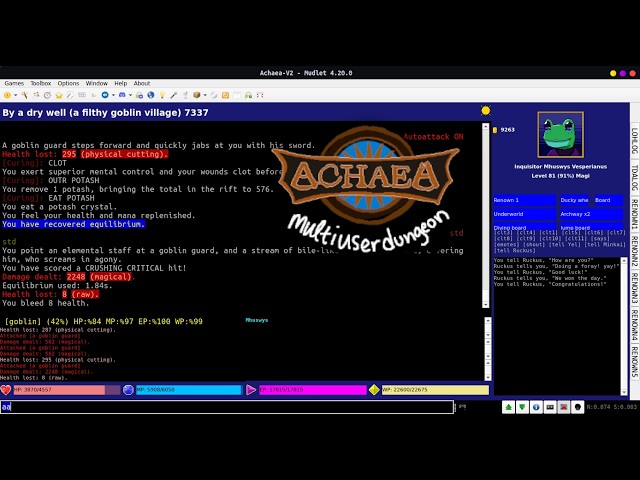640x480 pixels.
Task: Toggle replay recording tape icon
Action: [x=550, y=407]
